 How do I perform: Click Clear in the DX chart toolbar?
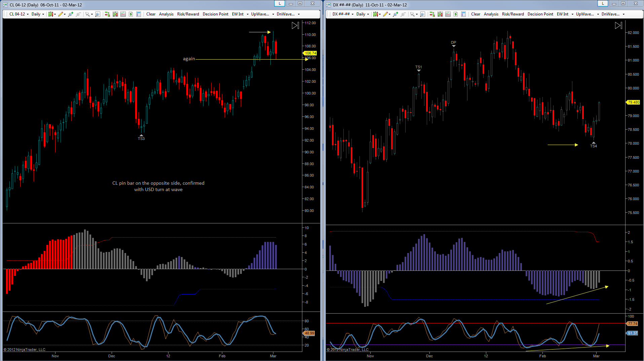[x=476, y=14]
